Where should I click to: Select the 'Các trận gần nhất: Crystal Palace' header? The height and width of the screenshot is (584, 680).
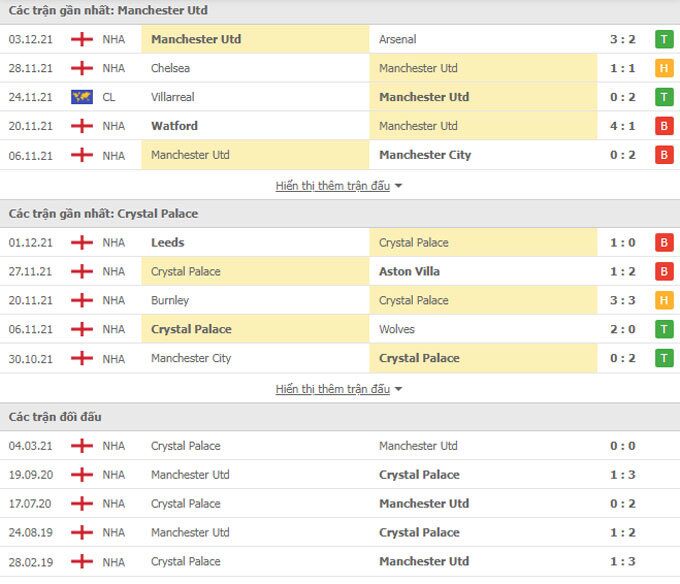[x=103, y=214]
